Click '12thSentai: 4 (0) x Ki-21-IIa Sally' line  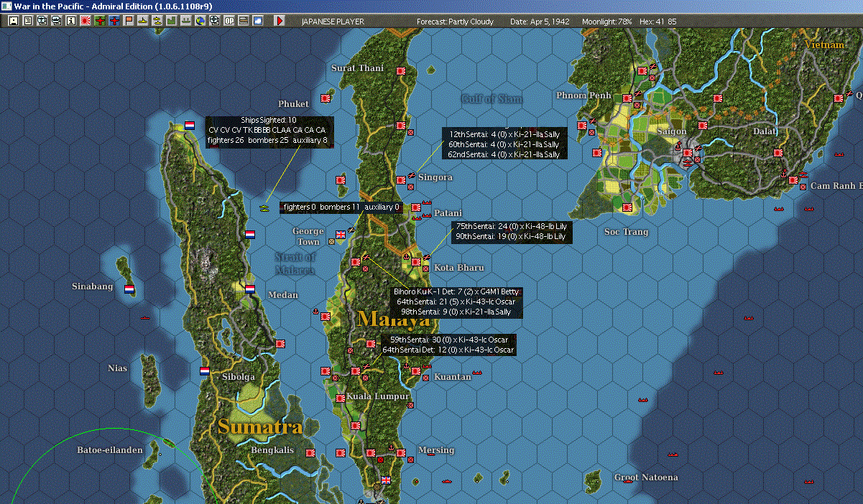pos(504,134)
